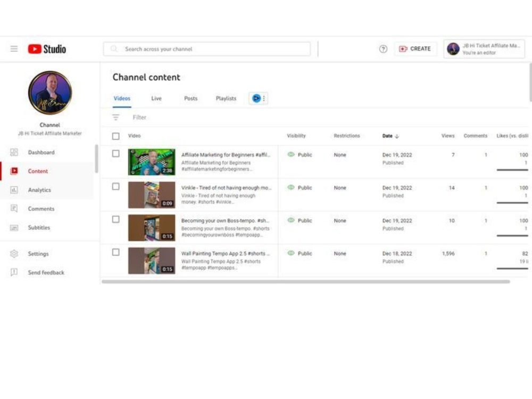This screenshot has width=532, height=399.
Task: Click the horizontal scrollbar below the video table
Action: pos(306,281)
